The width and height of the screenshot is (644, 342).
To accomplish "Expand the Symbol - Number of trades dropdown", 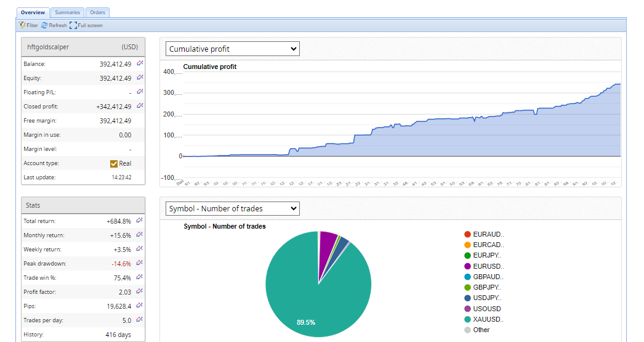I will 233,209.
